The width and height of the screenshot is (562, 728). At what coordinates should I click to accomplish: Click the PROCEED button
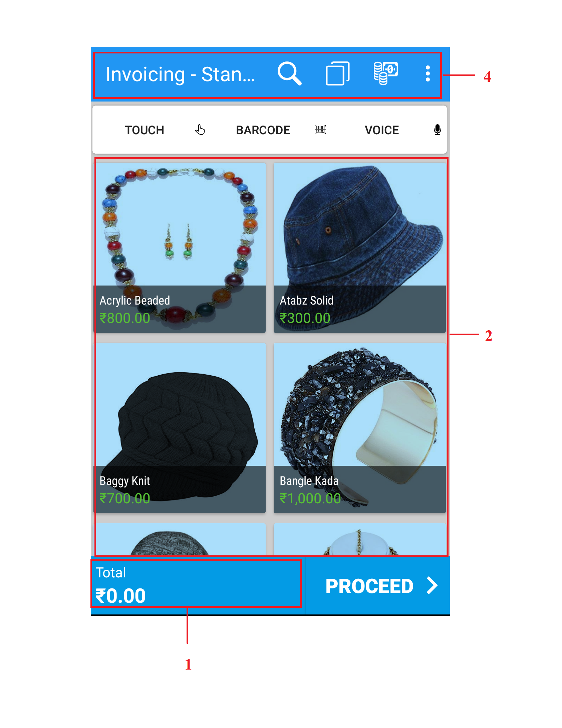[x=377, y=586]
